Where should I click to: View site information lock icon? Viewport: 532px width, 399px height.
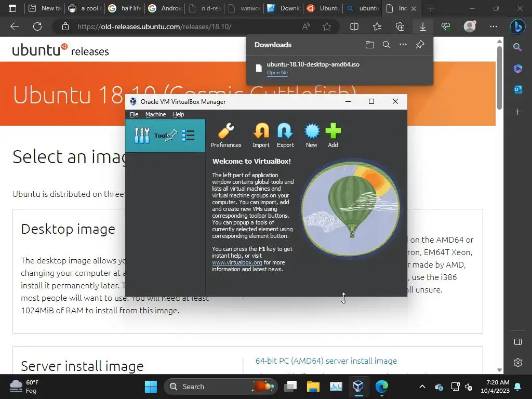[65, 26]
